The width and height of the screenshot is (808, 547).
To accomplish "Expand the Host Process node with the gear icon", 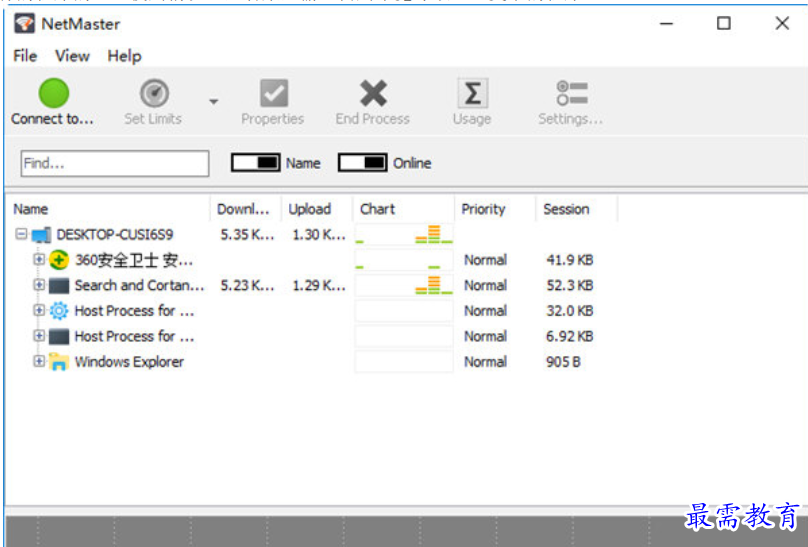I will pyautogui.click(x=39, y=310).
